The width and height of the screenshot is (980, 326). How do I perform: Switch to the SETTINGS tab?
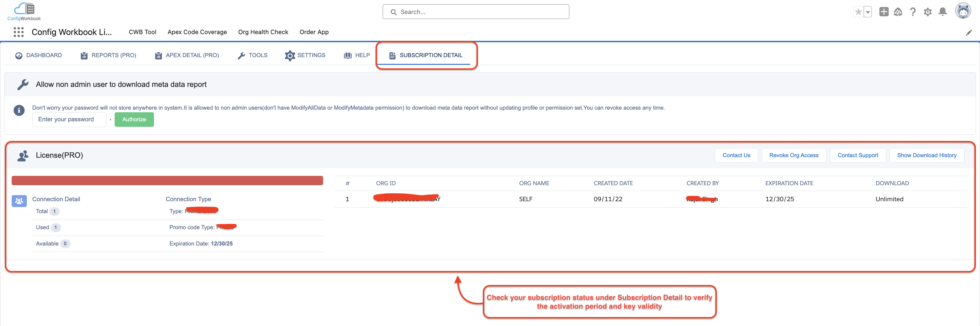305,55
